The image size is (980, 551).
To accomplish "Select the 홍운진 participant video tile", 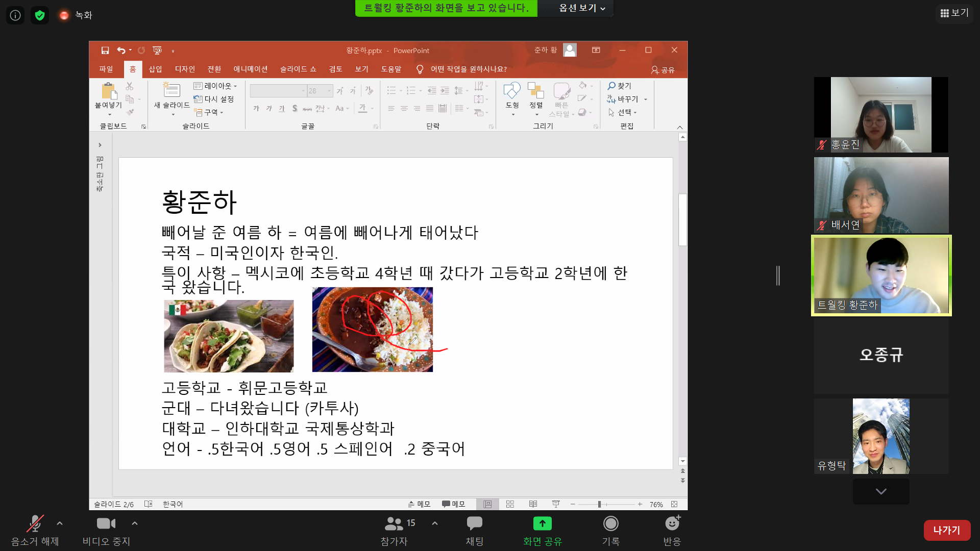I will click(881, 115).
